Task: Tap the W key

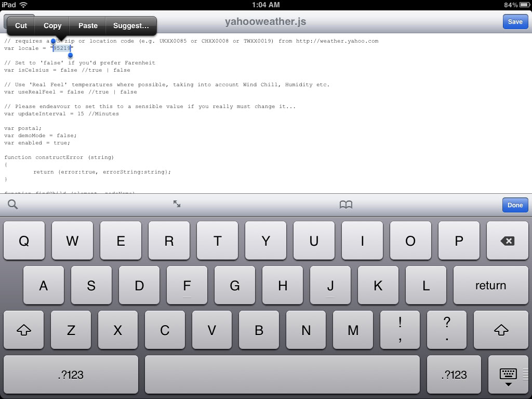Action: [x=72, y=241]
